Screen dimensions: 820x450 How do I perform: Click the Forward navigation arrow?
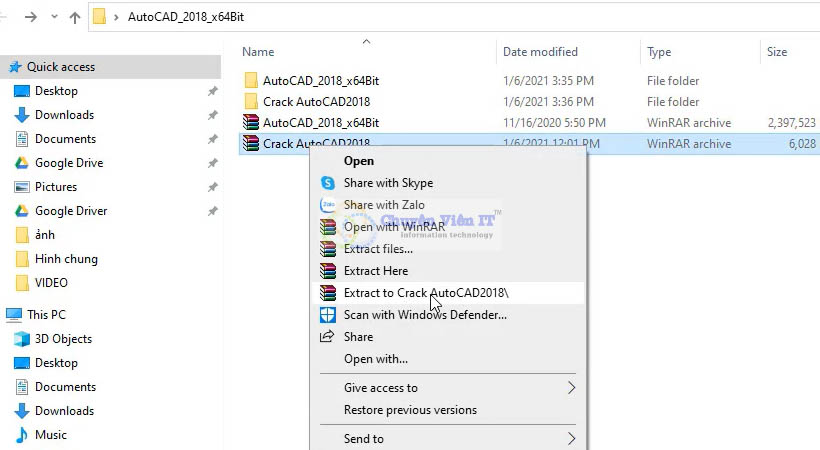point(31,17)
